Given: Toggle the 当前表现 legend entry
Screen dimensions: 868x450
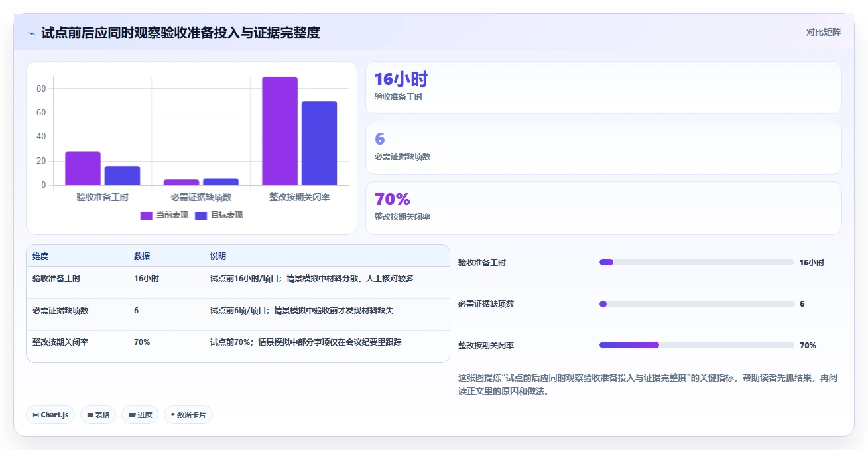Looking at the screenshot, I should tap(164, 215).
